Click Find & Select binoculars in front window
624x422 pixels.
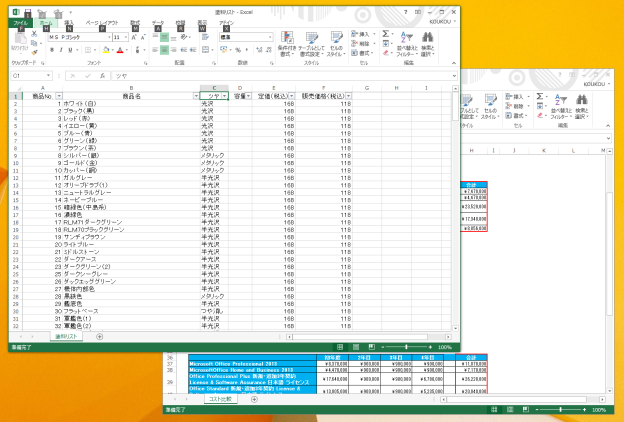pyautogui.click(x=427, y=38)
